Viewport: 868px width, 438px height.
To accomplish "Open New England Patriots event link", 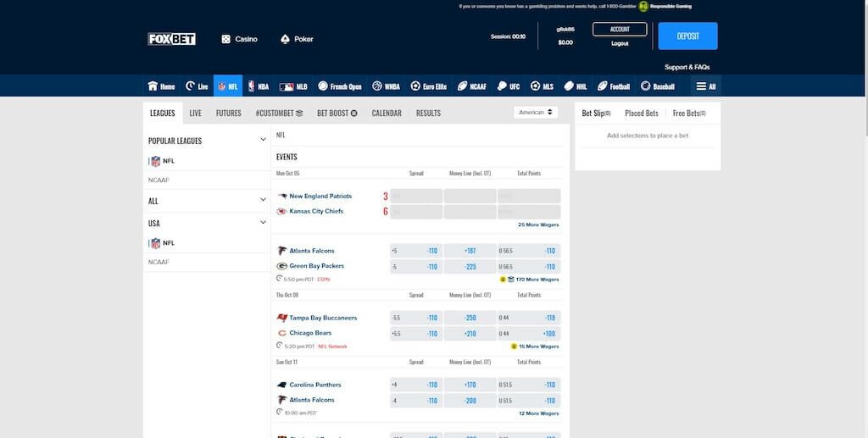I will pyautogui.click(x=320, y=196).
